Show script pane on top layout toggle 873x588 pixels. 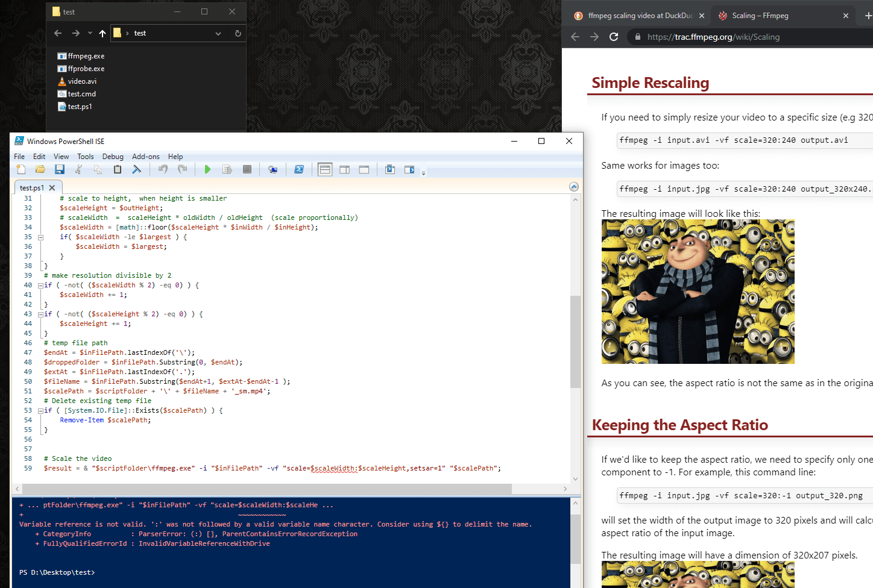(x=325, y=170)
